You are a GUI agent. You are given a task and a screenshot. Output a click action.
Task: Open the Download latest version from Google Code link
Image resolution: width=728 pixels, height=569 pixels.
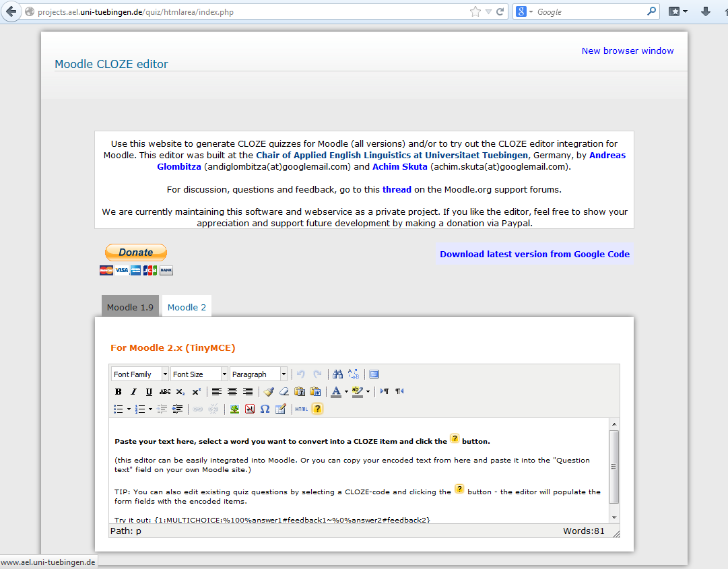(x=534, y=254)
